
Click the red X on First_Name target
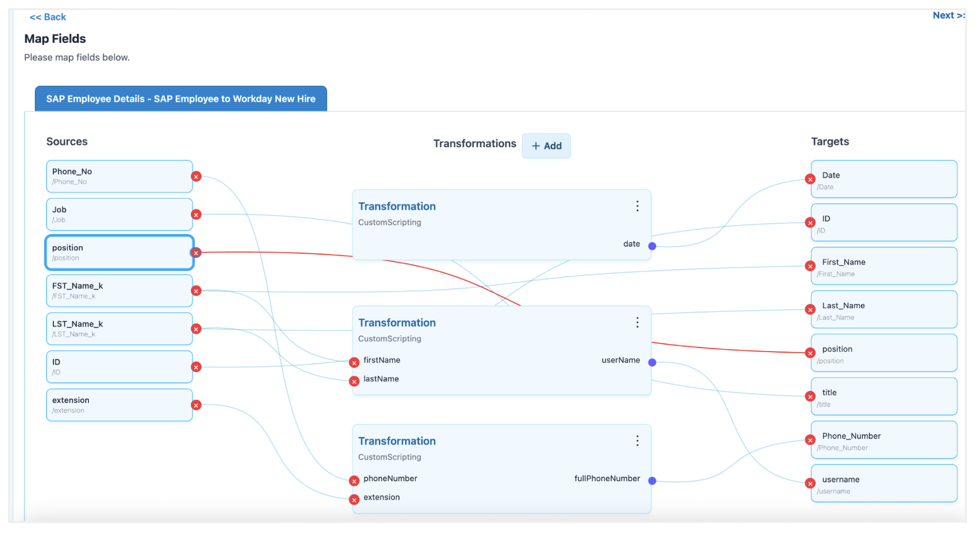pyautogui.click(x=810, y=266)
